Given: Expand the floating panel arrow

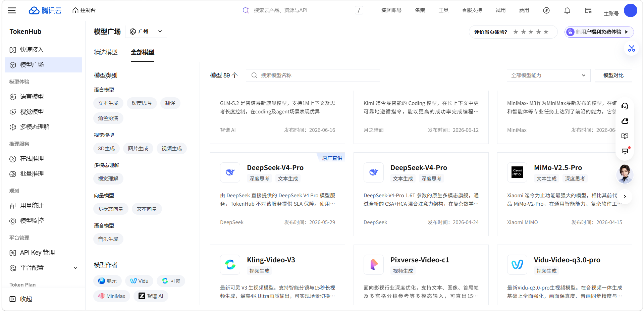Looking at the screenshot, I should pyautogui.click(x=625, y=196).
